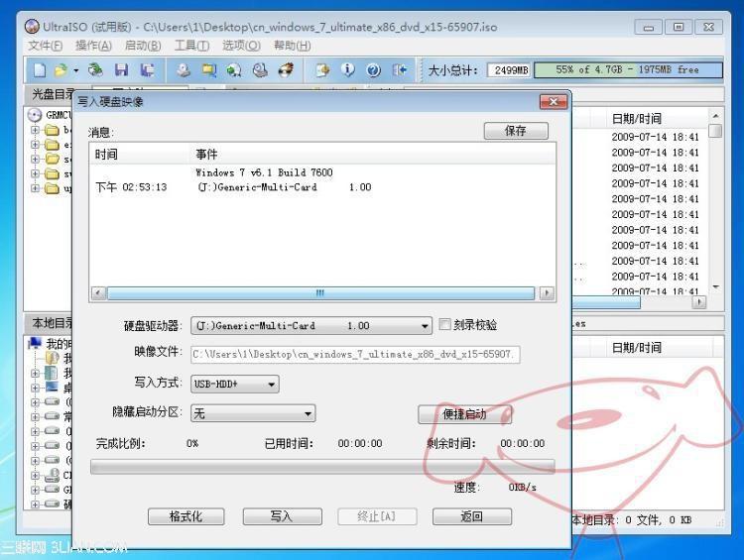Select the first folder icon under GRMCU
Image resolution: width=744 pixels, height=560 pixels.
[x=52, y=130]
